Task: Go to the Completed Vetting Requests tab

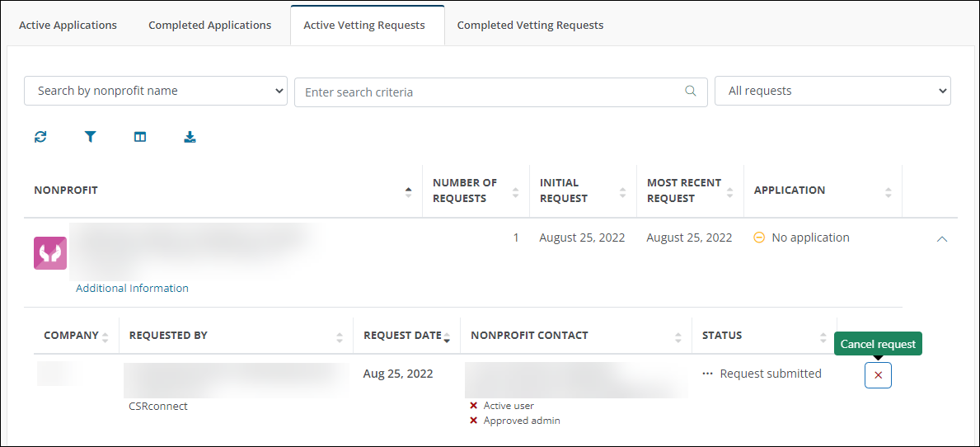Action: point(530,25)
